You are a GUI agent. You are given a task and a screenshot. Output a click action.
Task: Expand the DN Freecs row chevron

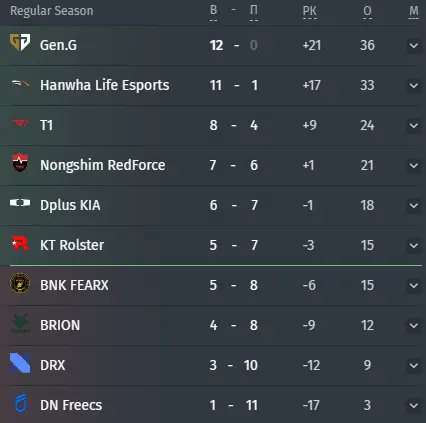[x=414, y=405]
